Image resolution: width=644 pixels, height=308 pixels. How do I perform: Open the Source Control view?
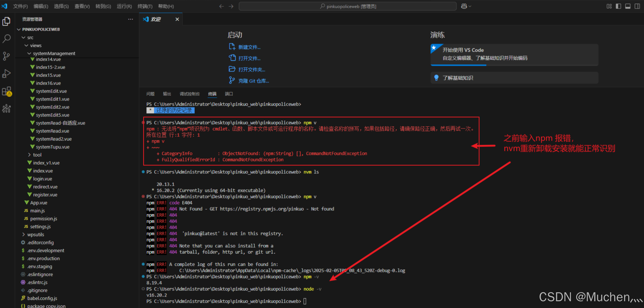(7, 56)
